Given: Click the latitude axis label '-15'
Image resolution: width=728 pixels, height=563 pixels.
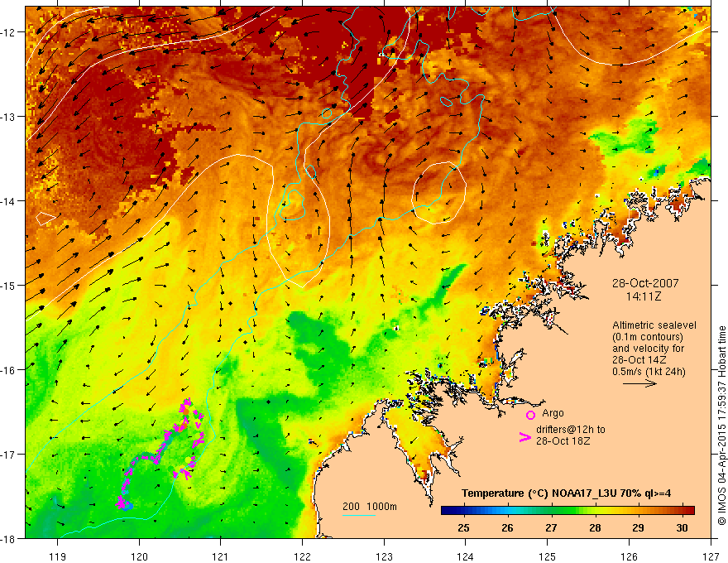Looking at the screenshot, I should click(9, 286).
